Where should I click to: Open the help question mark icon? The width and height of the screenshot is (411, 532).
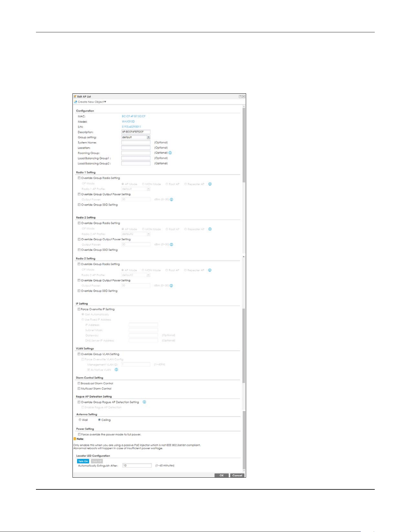(240, 96)
